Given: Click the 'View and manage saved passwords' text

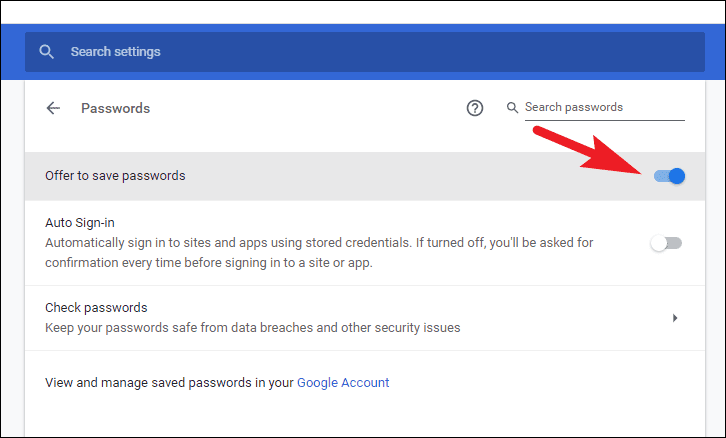Looking at the screenshot, I should (x=170, y=382).
